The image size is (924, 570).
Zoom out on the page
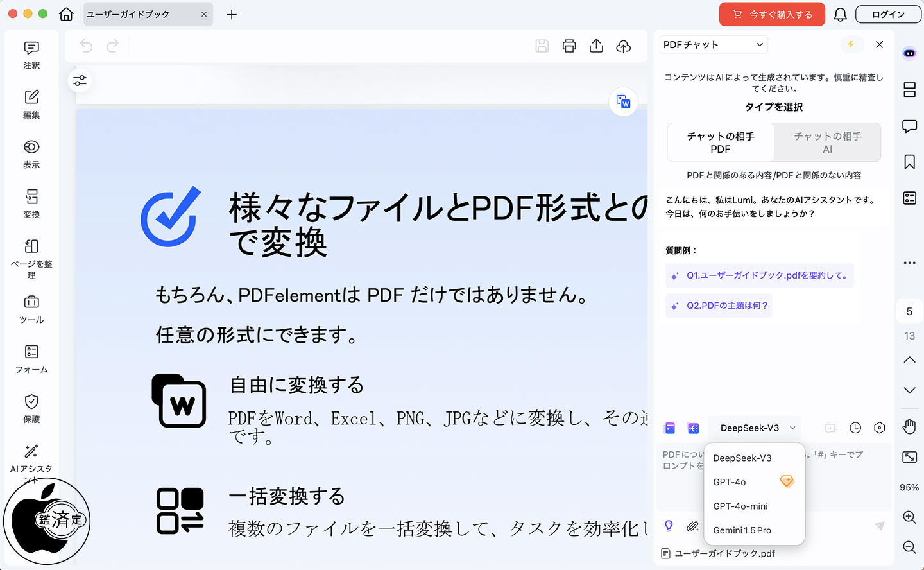click(x=909, y=547)
